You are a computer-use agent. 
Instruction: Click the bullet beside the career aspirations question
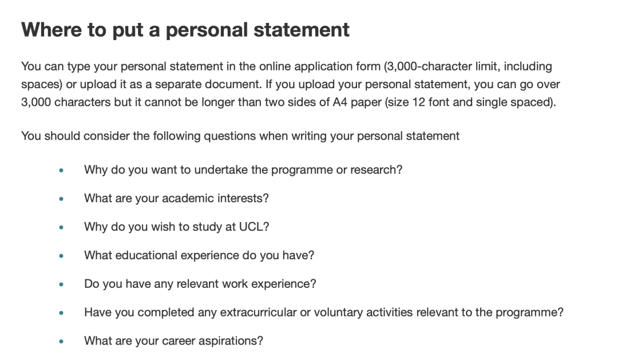coord(61,342)
